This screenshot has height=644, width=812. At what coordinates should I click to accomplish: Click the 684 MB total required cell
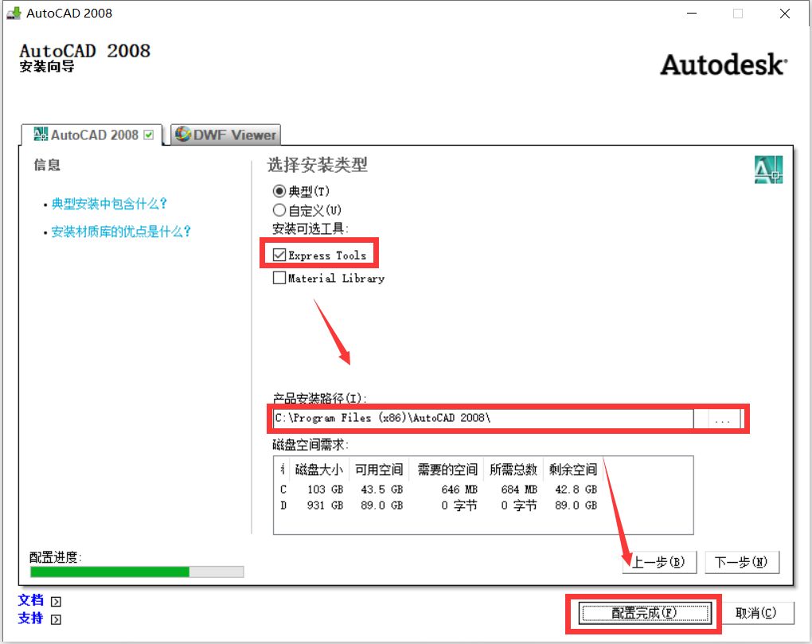[519, 490]
